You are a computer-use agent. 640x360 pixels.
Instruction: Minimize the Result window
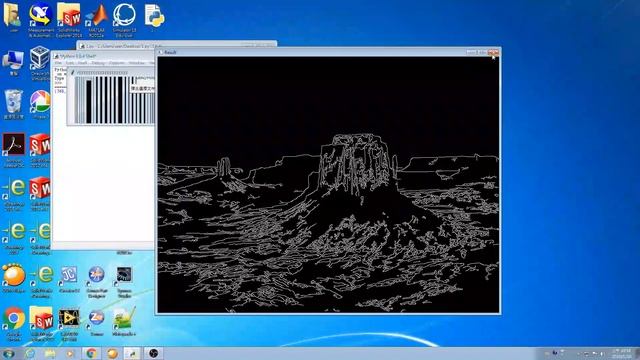(x=471, y=52)
